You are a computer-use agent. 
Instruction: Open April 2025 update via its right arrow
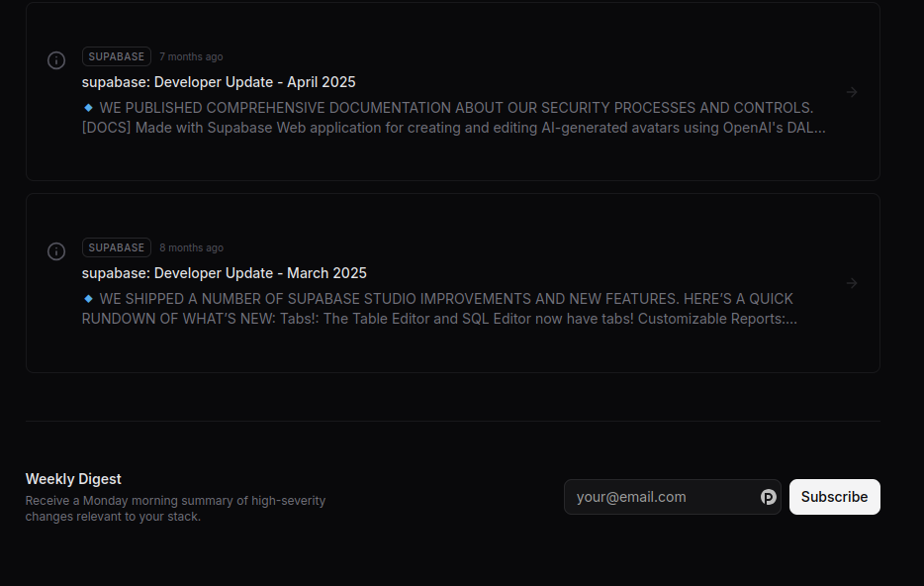click(852, 92)
